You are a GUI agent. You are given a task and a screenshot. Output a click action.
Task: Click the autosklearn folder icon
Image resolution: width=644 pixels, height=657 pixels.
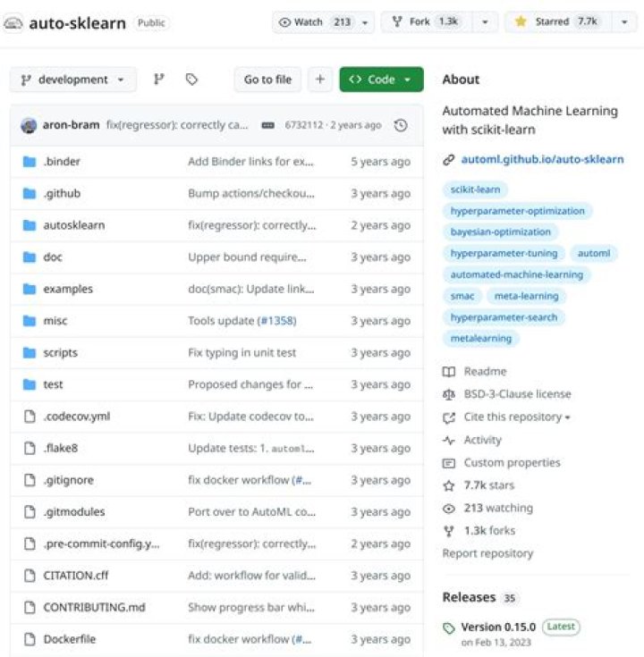[x=30, y=225]
